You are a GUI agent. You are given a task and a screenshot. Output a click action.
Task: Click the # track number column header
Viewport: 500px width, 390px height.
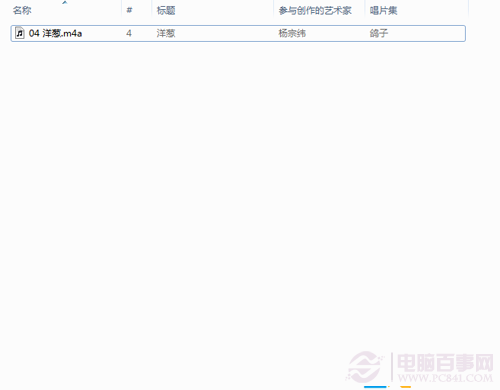[129, 10]
